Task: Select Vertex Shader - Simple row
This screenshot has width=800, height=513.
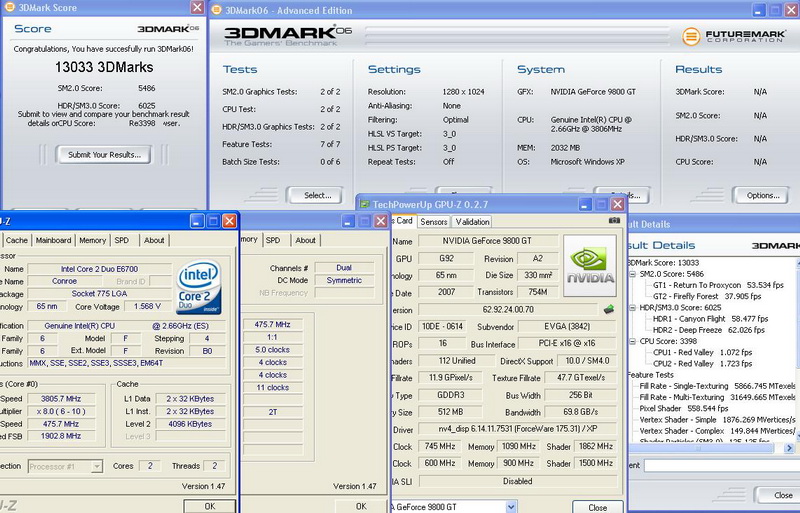Action: [717, 420]
